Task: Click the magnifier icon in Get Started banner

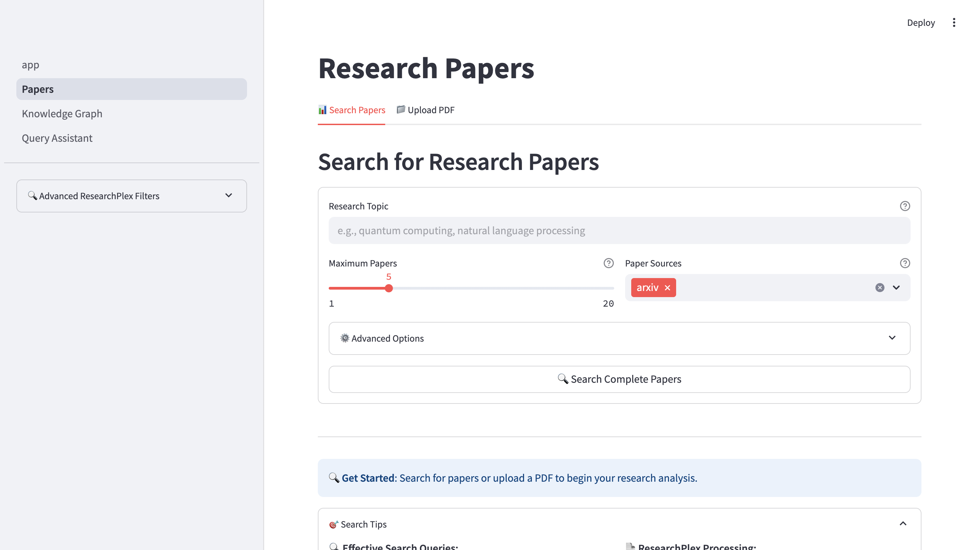Action: pyautogui.click(x=333, y=478)
